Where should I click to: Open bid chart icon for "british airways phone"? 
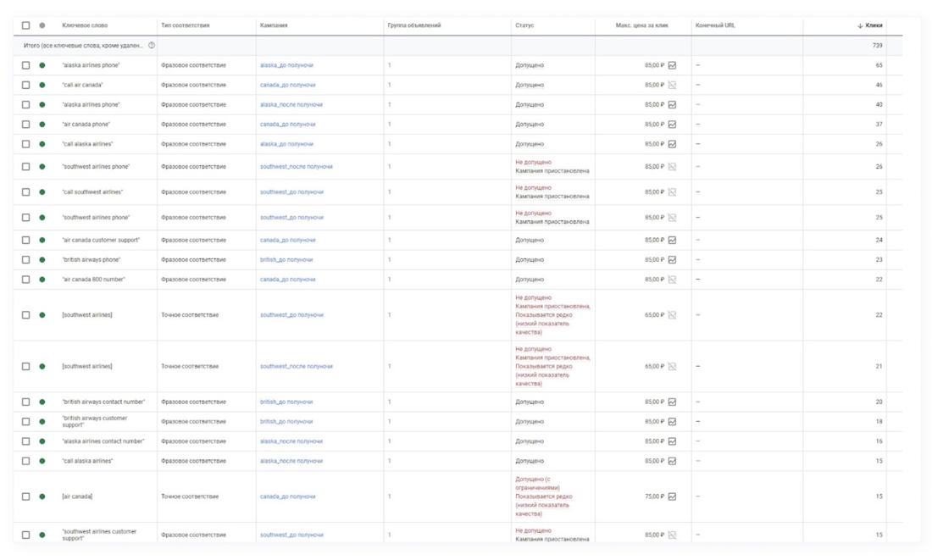point(672,260)
